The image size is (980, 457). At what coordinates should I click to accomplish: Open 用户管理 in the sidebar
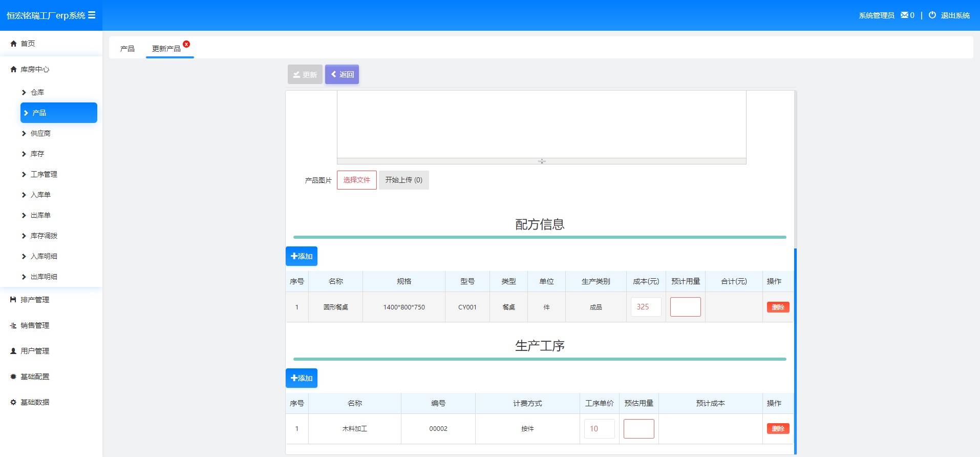click(x=35, y=351)
